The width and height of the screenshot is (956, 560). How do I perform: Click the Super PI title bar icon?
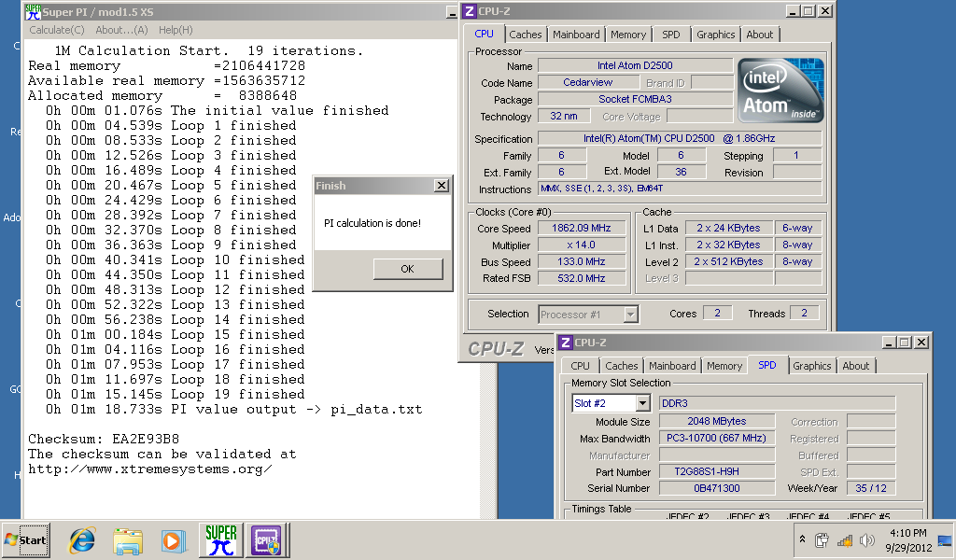point(33,11)
